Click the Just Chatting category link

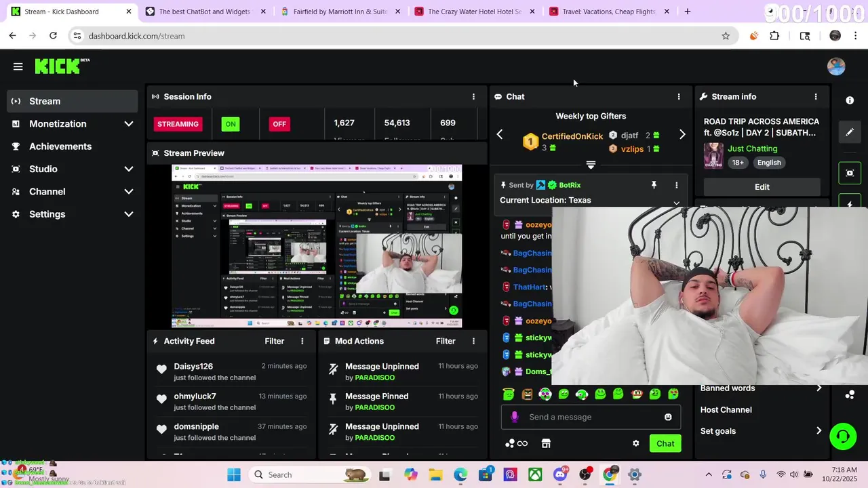[752, 148]
